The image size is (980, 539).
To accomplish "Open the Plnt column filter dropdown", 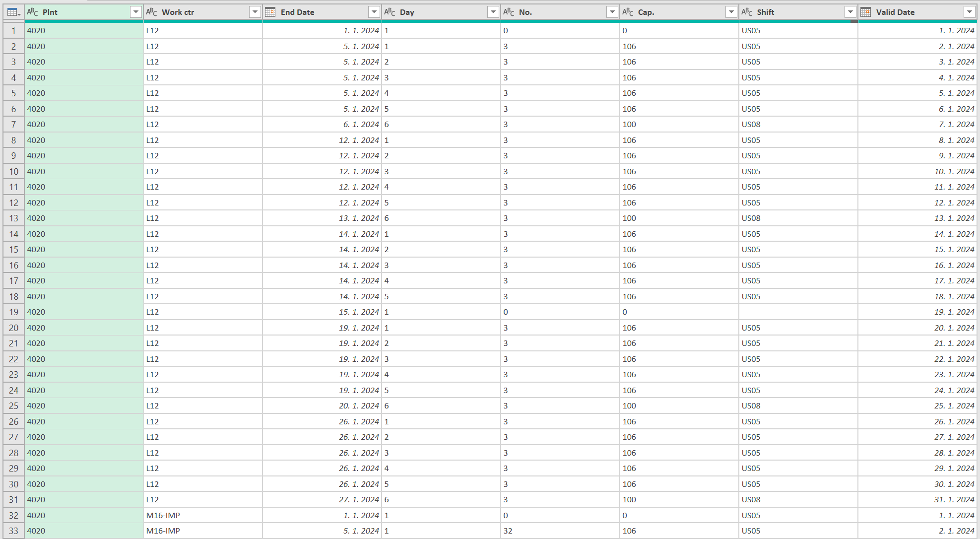I will point(136,12).
